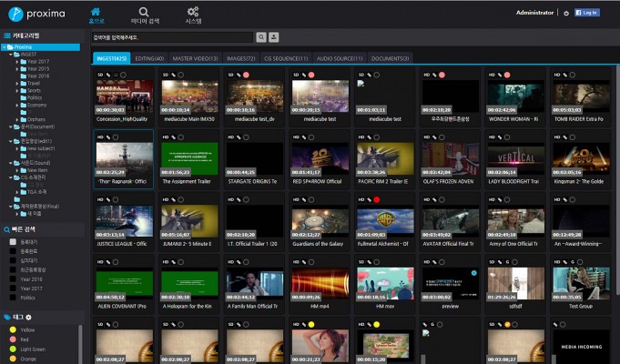Toggle the selection circle on JUSTICE LEAGUE card
The height and width of the screenshot is (364, 620).
[x=116, y=199]
